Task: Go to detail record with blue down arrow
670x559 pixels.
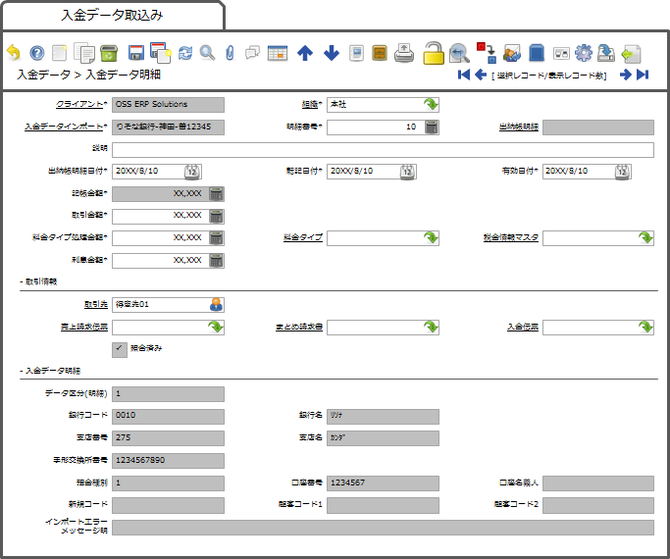Action: [331, 53]
